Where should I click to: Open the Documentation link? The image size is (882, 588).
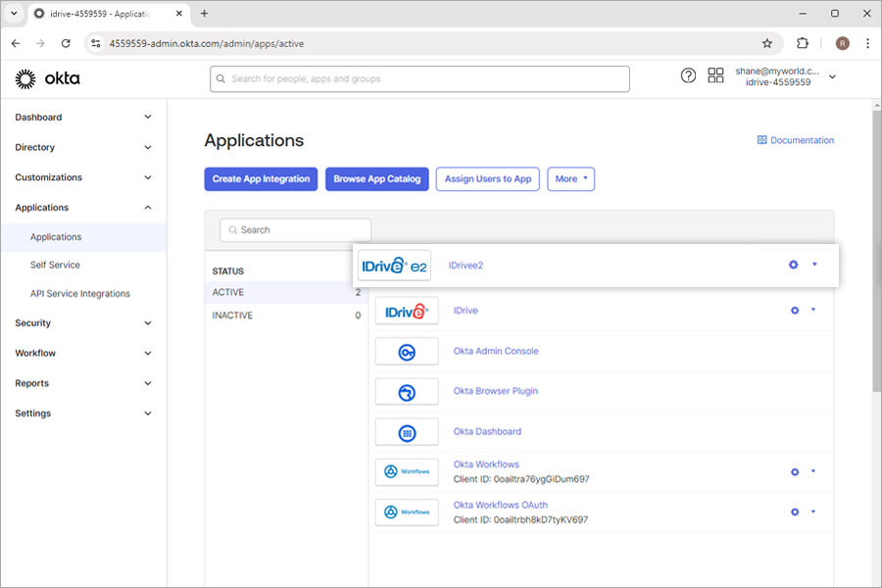[802, 140]
